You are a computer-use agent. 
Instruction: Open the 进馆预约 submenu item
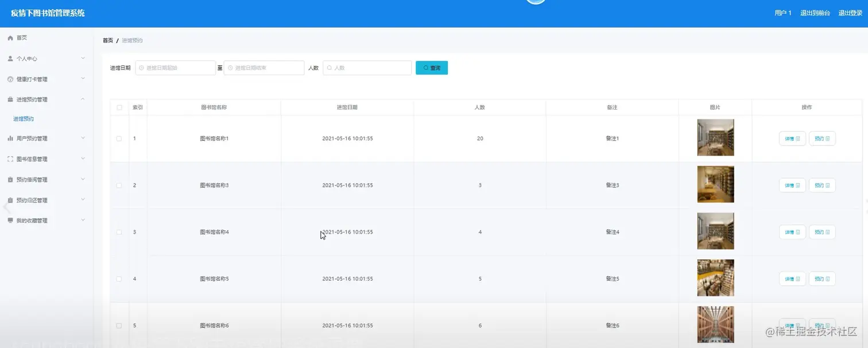click(x=24, y=119)
